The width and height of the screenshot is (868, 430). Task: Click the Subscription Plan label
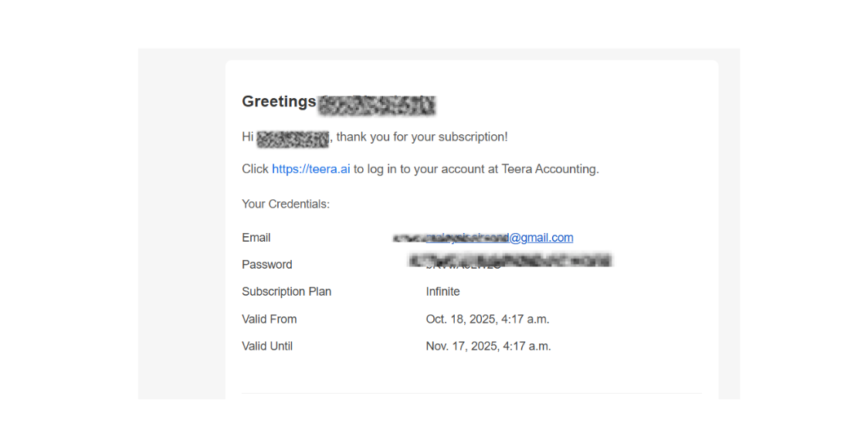click(x=287, y=292)
